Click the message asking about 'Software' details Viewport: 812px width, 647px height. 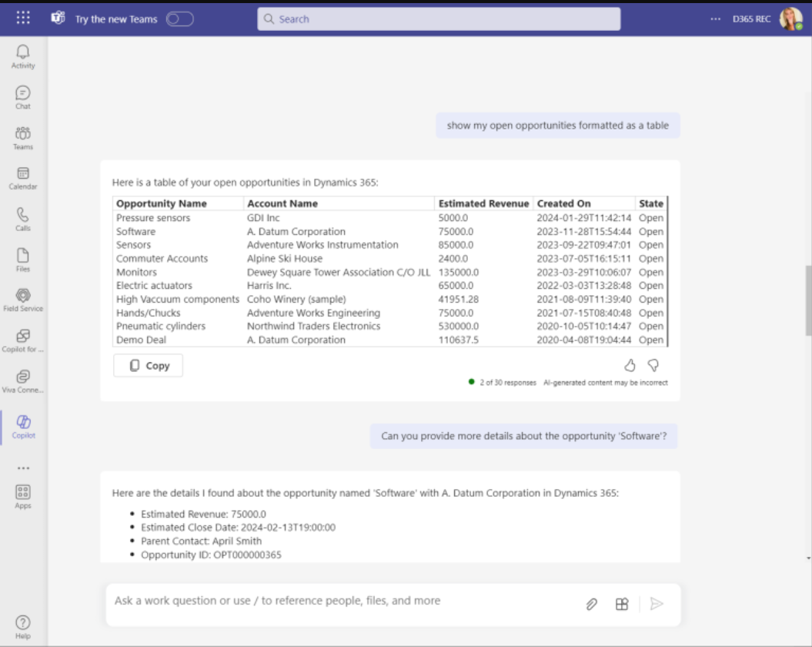coord(523,436)
